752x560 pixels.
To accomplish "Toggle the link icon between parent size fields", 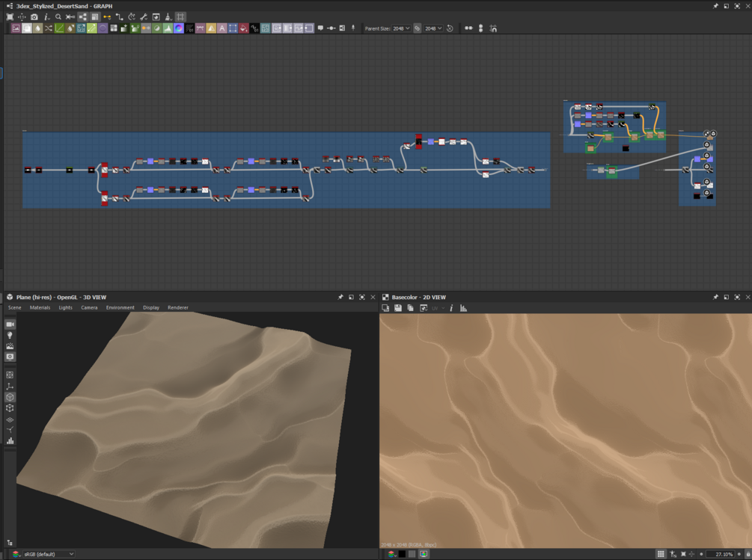I will (418, 28).
